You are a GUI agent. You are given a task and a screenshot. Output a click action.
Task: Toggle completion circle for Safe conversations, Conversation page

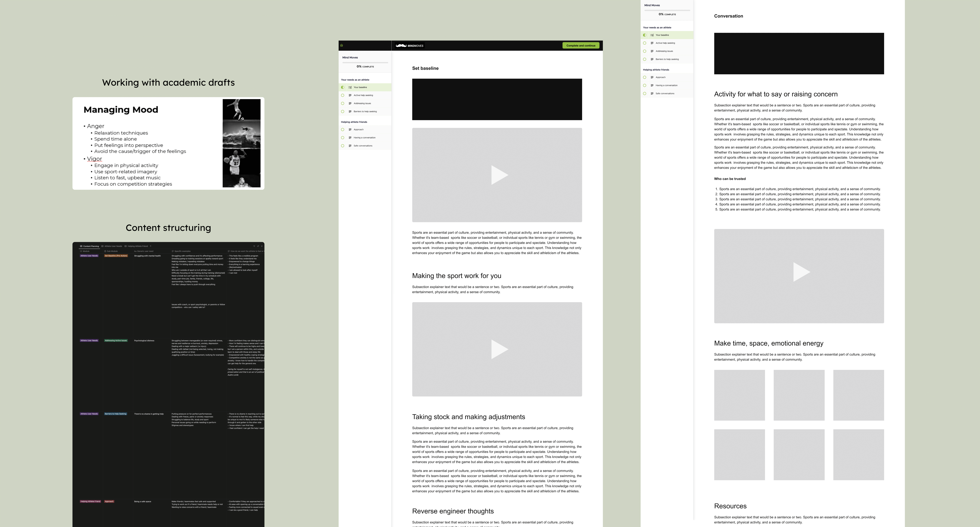coord(644,94)
